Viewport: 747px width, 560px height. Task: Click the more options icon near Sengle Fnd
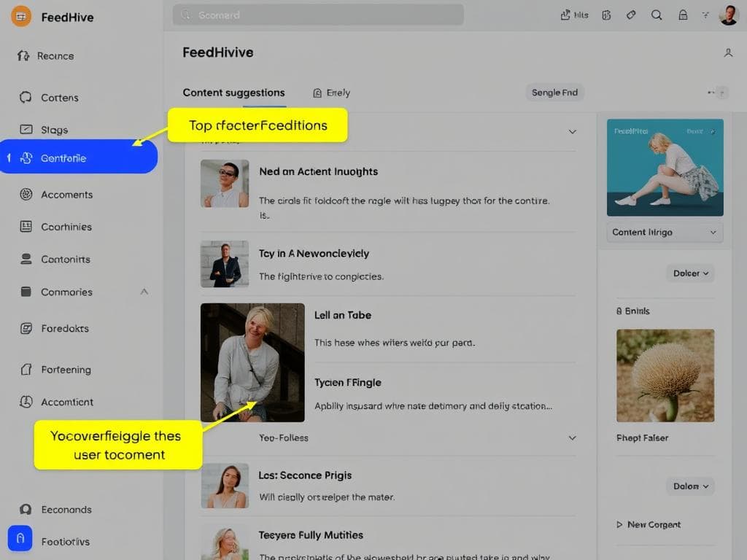(x=718, y=93)
